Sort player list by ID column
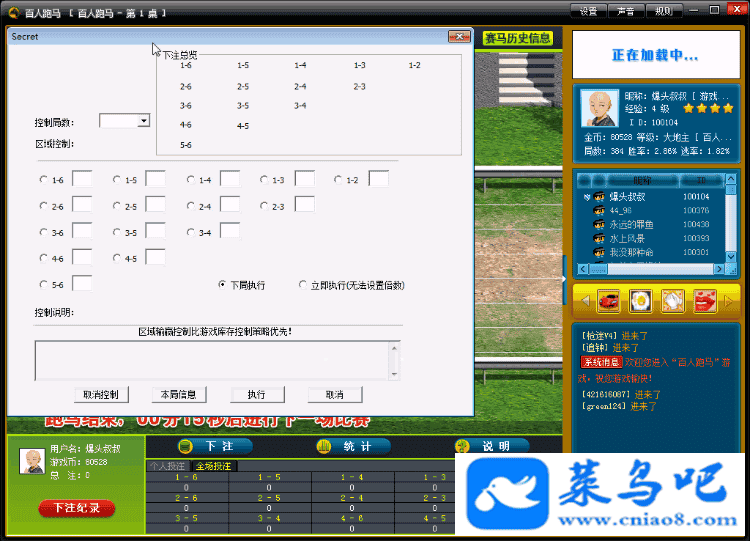Screen dimensions: 750x541 pyautogui.click(x=701, y=180)
